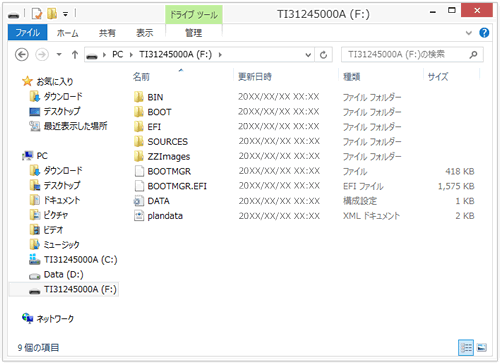Sort by the 種類 column header
Image resolution: width=500 pixels, height=363 pixels.
click(352, 77)
